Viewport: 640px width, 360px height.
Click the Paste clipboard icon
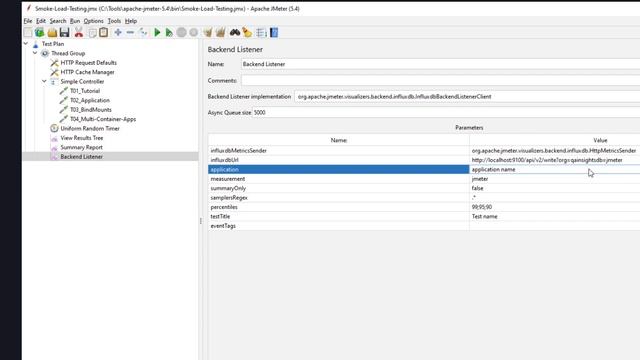coord(104,33)
